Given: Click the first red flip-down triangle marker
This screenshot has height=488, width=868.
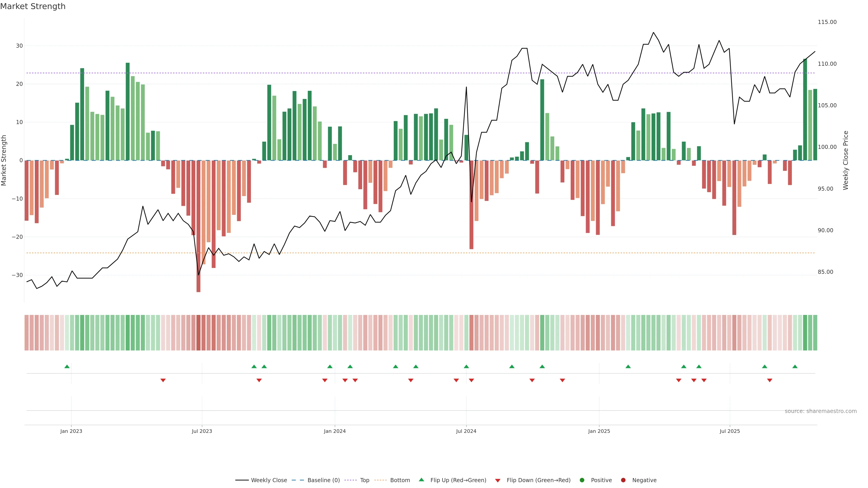Looking at the screenshot, I should [163, 380].
